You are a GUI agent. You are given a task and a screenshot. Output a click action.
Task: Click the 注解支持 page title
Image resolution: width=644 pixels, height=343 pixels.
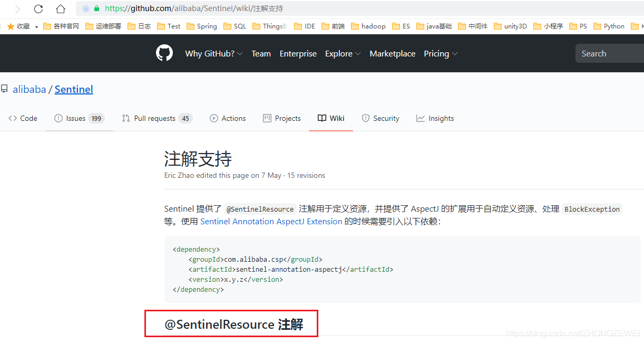[198, 158]
